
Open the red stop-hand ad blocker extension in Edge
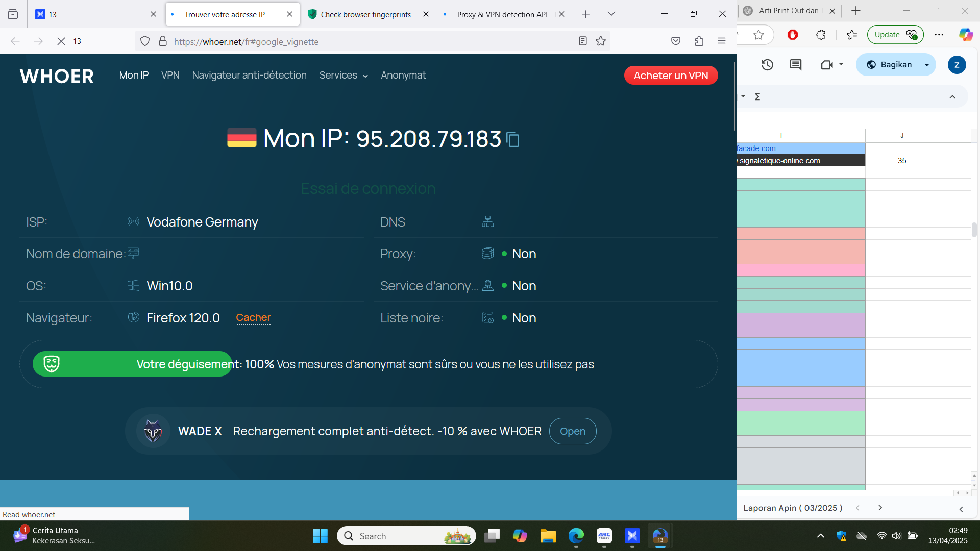coord(793,35)
